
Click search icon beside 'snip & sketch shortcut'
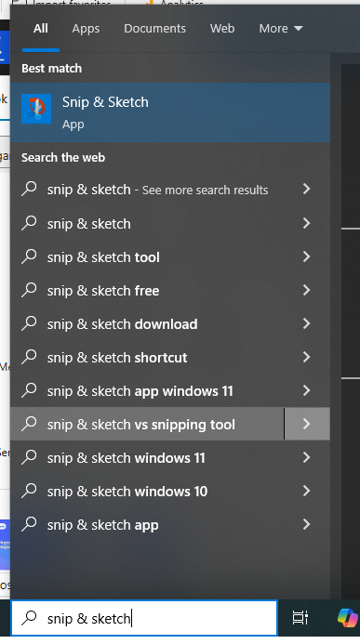click(29, 357)
